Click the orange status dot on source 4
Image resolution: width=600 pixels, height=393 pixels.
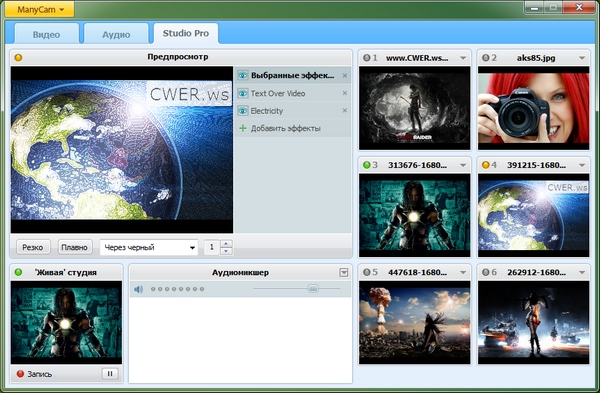point(486,165)
